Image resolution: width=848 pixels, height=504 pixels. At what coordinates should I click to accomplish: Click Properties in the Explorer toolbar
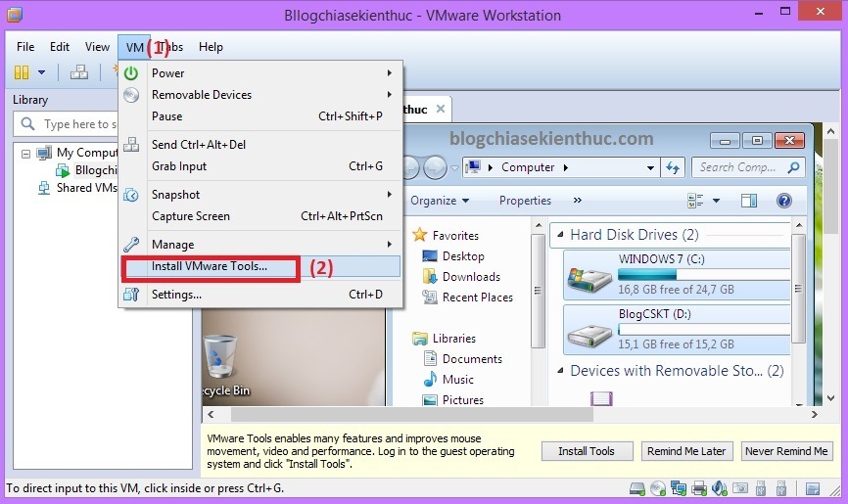pyautogui.click(x=525, y=201)
